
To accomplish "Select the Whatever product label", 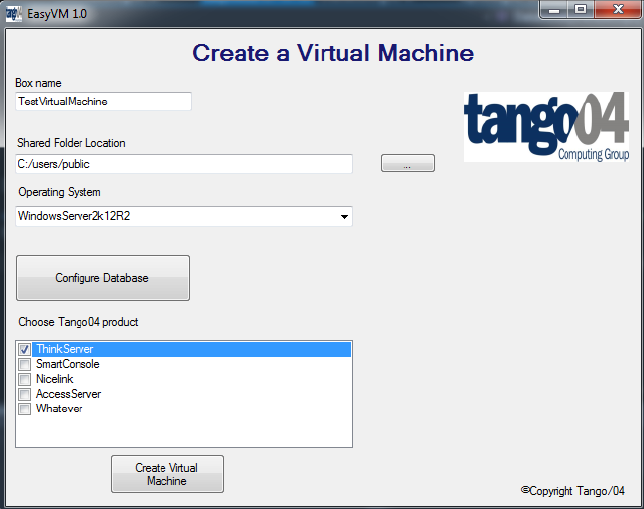I will pos(59,409).
